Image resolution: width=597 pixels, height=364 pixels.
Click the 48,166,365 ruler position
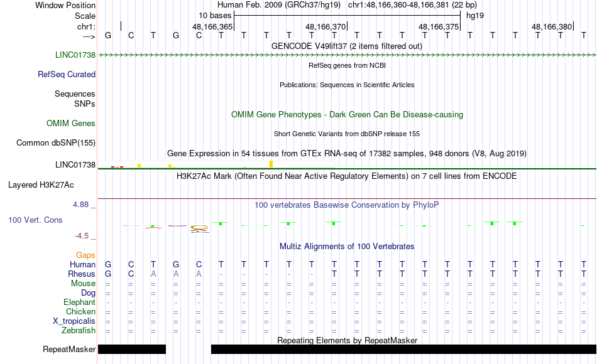click(x=212, y=26)
